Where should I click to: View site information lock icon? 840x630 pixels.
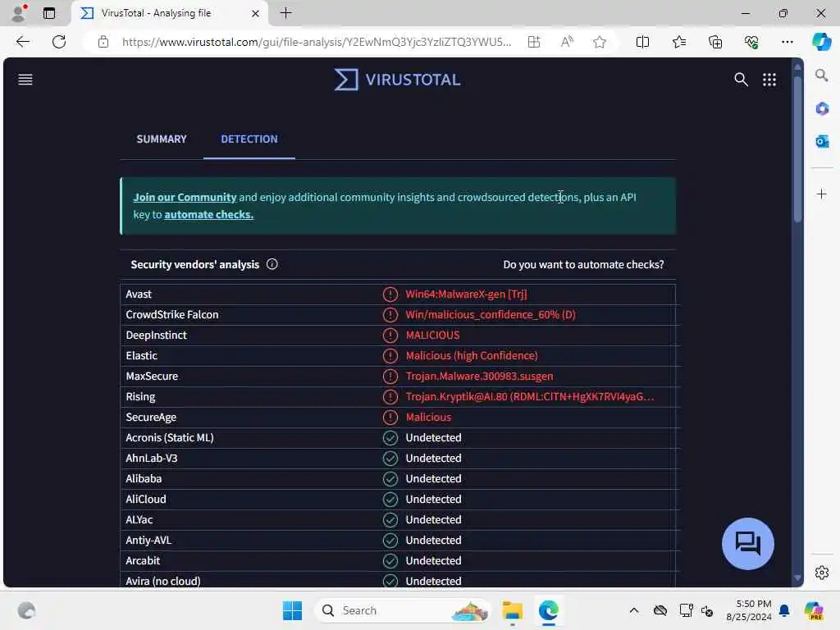(103, 42)
